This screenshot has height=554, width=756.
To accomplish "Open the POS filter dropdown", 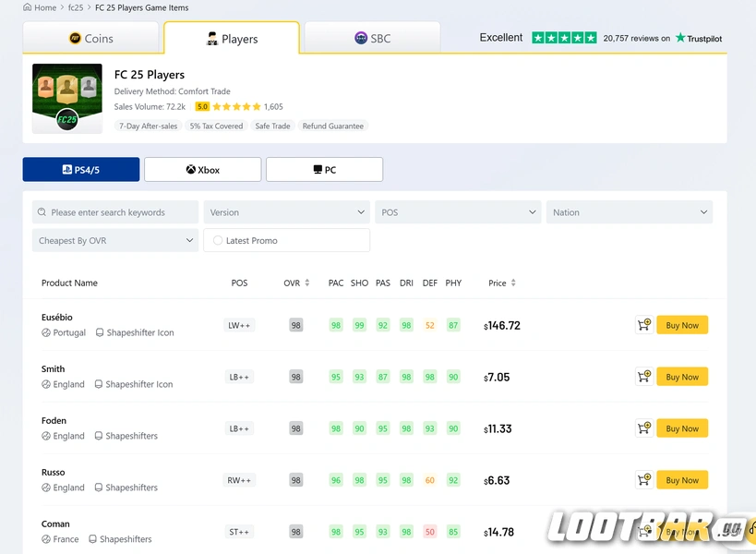I will 458,212.
